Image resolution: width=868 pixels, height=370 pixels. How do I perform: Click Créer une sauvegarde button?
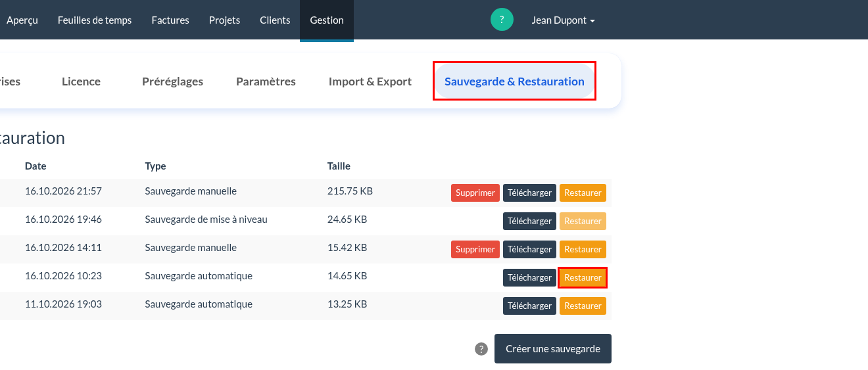point(553,348)
